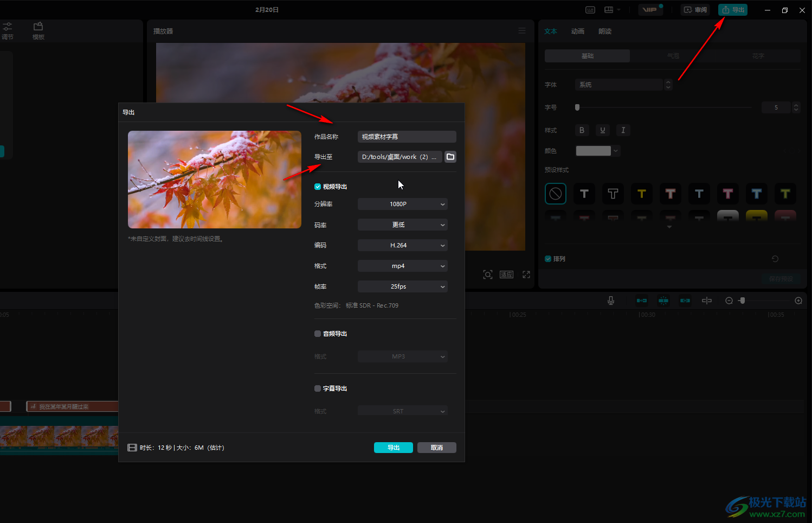The width and height of the screenshot is (812, 523).
Task: Switch to the 文本 tab
Action: tap(551, 31)
